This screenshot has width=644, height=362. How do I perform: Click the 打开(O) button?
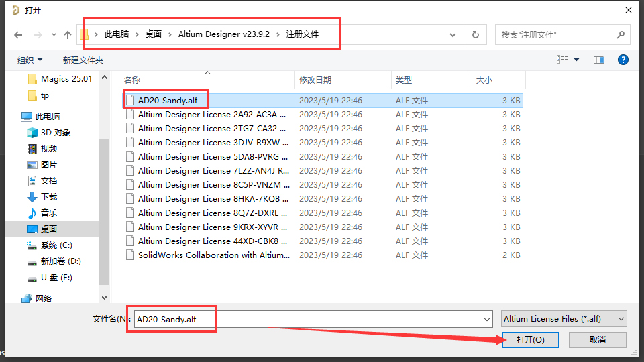coord(530,340)
